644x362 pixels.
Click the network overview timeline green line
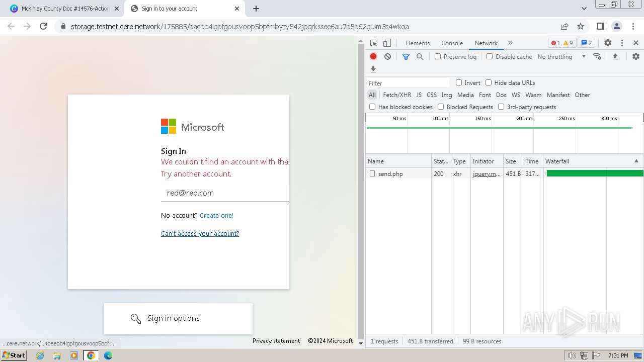(499, 128)
